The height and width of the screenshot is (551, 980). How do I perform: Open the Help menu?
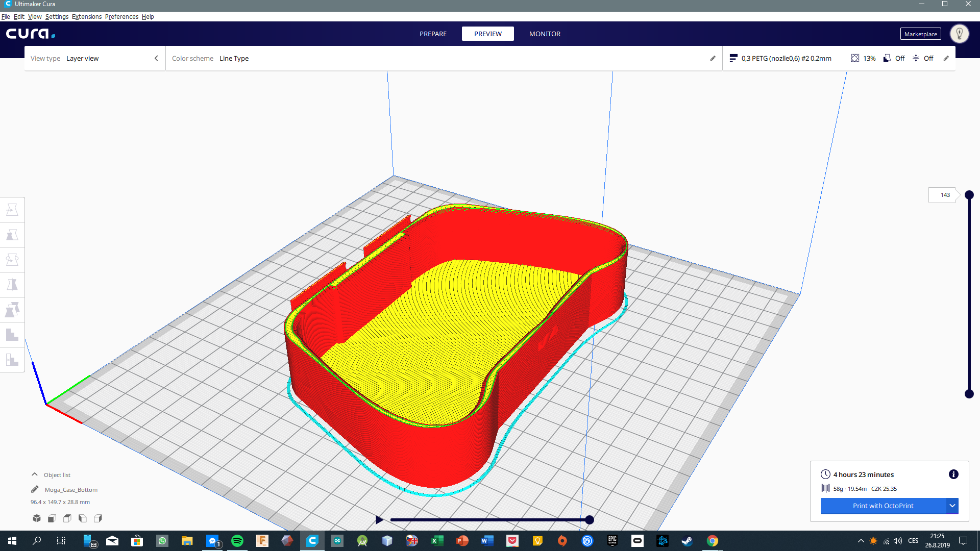[x=148, y=16]
